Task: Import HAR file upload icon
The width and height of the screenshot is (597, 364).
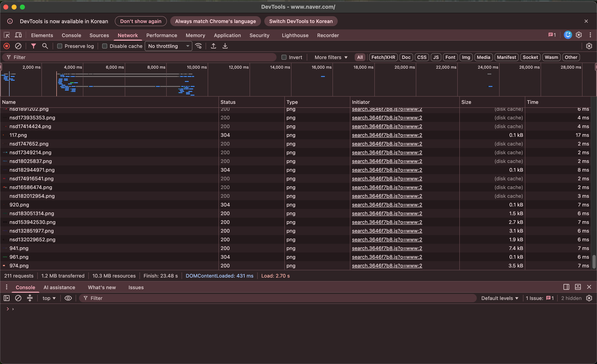Action: coord(213,46)
